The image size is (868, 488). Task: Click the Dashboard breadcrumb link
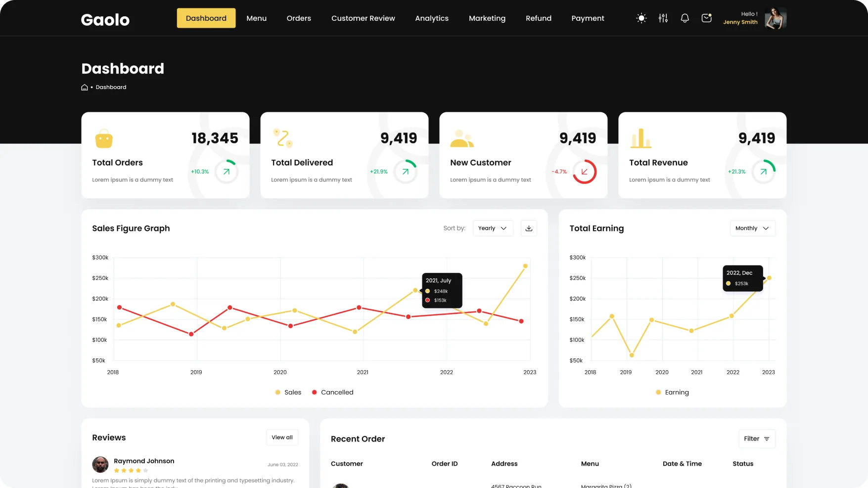point(111,88)
